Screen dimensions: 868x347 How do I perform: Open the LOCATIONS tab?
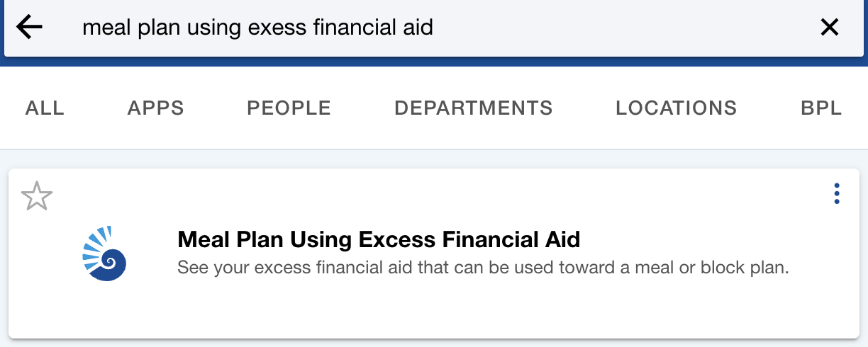(676, 108)
